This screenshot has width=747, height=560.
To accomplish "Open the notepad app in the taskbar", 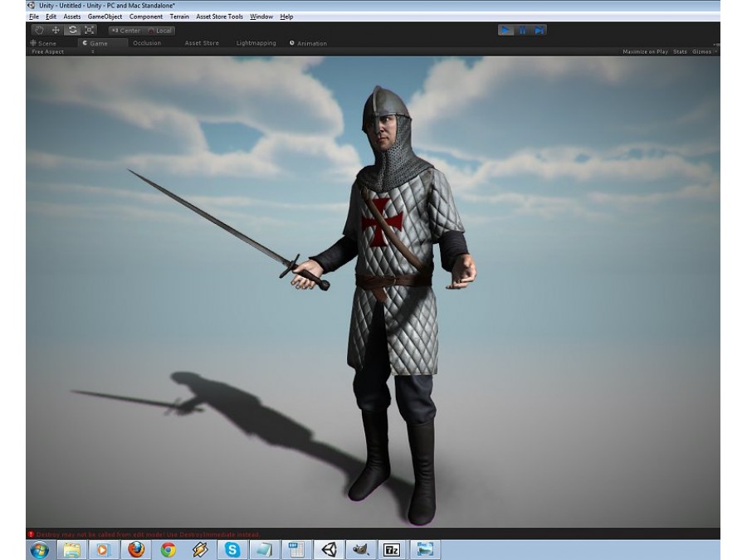I will coord(264,550).
